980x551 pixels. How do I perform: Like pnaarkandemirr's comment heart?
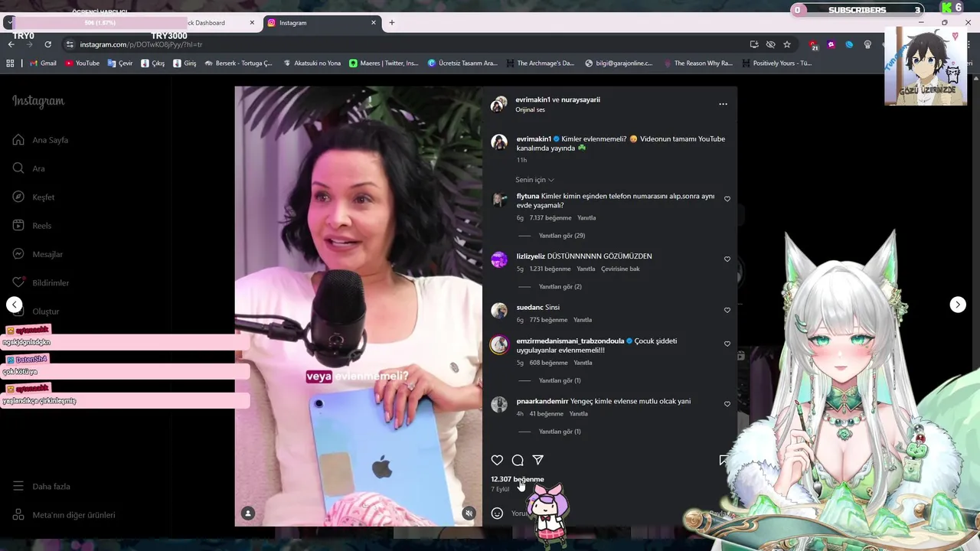pyautogui.click(x=727, y=404)
